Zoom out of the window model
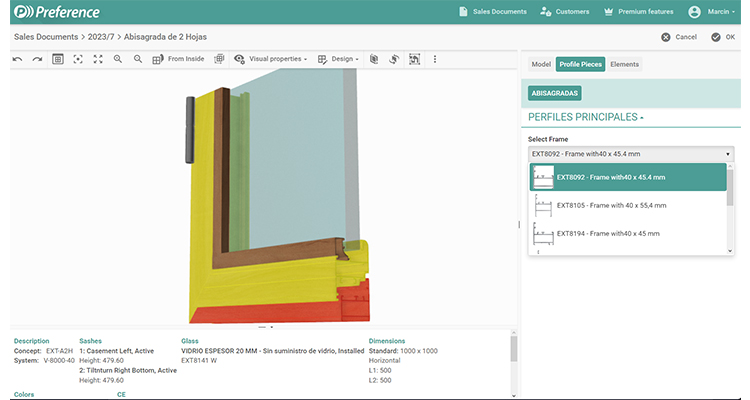Viewport: 750px width, 400px height. 138,59
